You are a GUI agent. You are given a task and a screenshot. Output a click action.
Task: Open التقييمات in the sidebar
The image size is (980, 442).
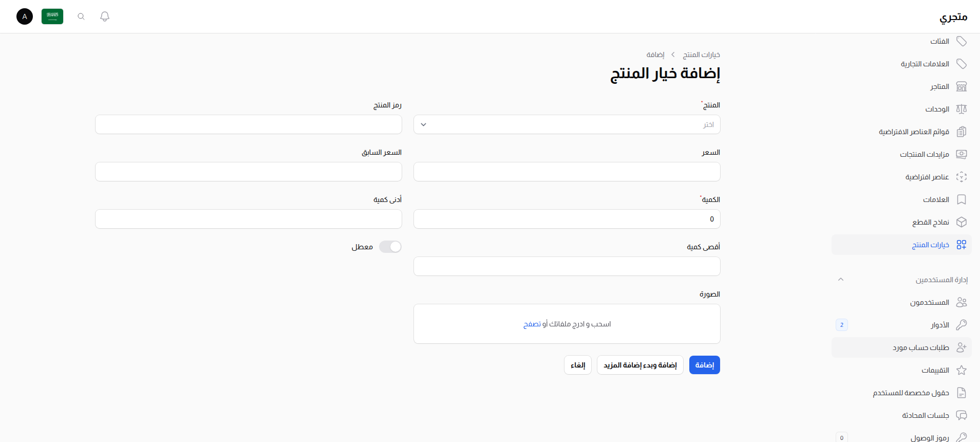point(901,370)
